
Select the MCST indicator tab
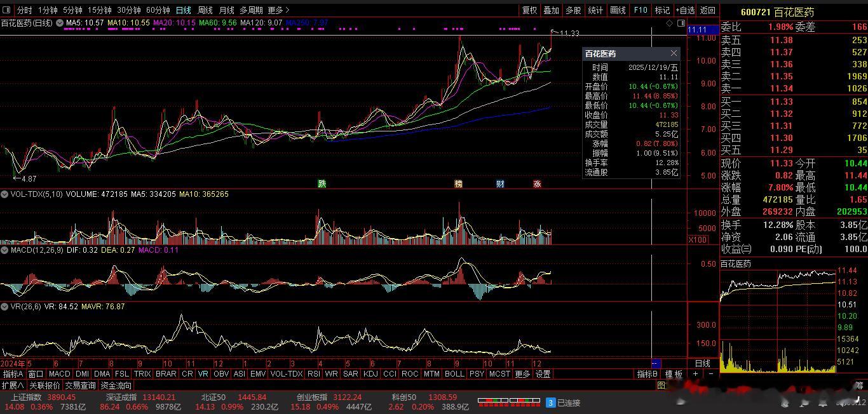[x=499, y=374]
